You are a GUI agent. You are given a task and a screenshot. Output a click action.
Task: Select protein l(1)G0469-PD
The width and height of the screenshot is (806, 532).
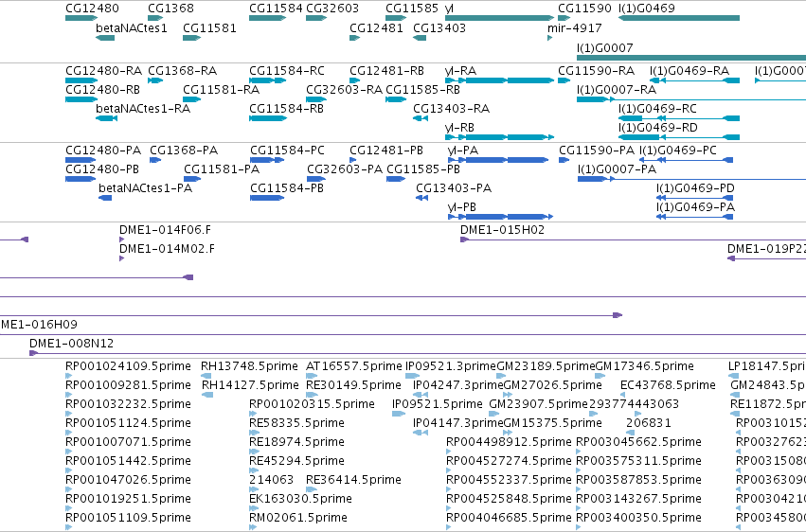click(x=695, y=188)
